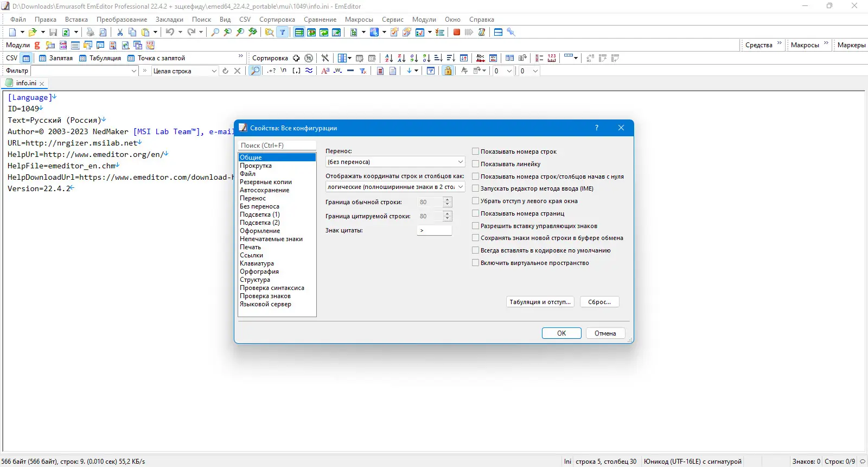
Task: Check 'Убрать отступ у левого края окна'
Action: point(476,201)
